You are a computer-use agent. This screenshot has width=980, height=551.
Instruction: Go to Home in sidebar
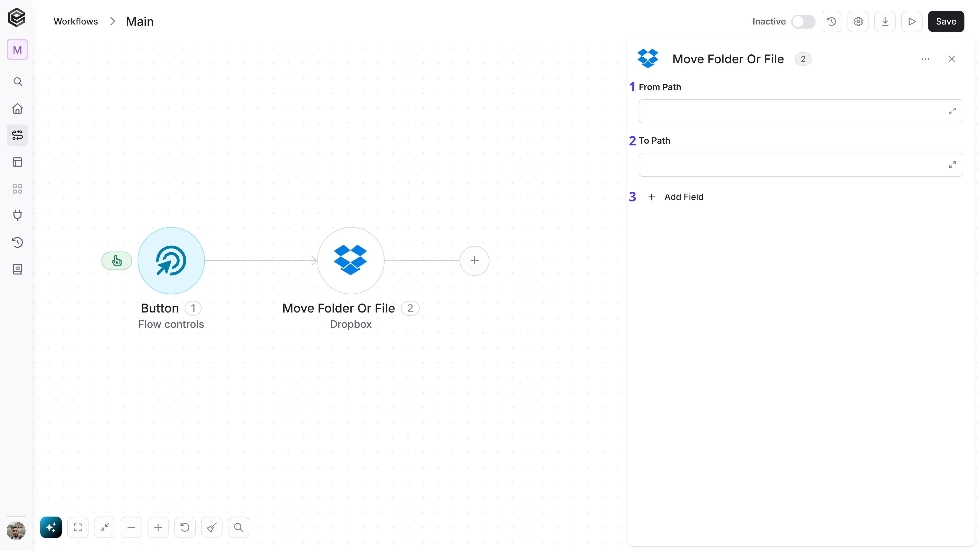18,109
